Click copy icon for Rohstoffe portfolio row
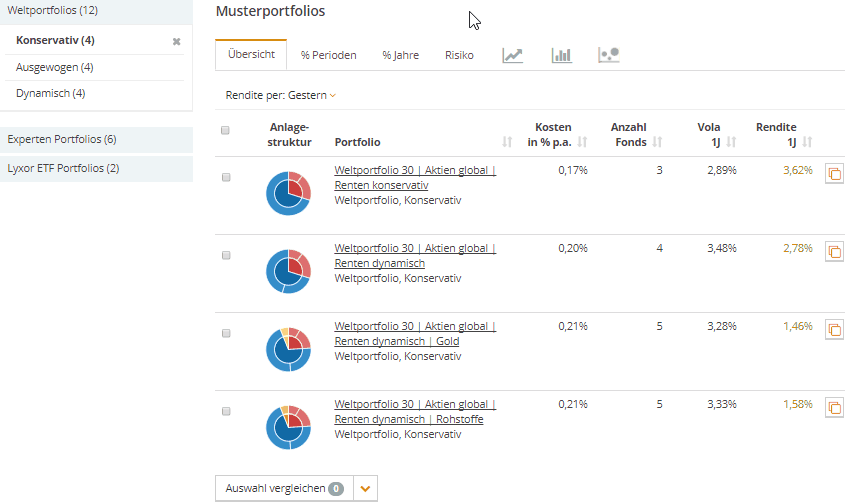Image resolution: width=845 pixels, height=502 pixels. 834,407
